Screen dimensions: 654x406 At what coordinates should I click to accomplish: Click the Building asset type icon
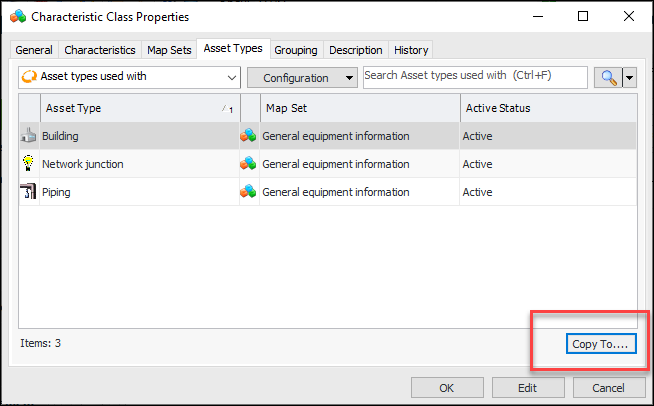coord(29,136)
